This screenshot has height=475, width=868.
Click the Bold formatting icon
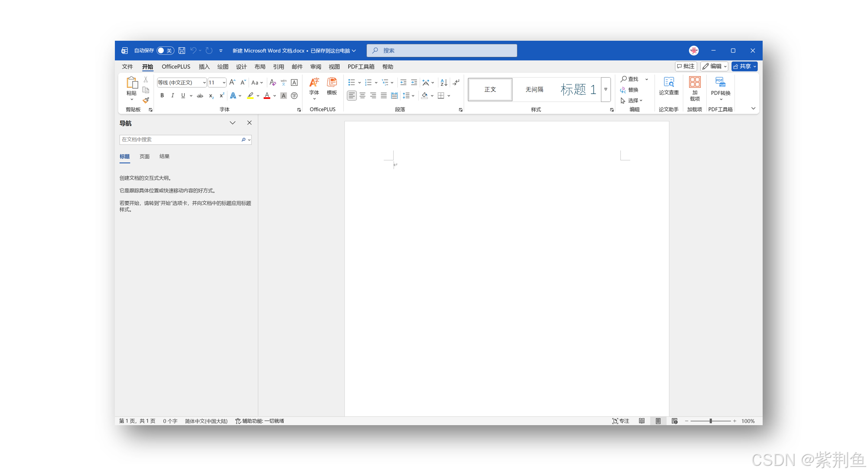(162, 95)
